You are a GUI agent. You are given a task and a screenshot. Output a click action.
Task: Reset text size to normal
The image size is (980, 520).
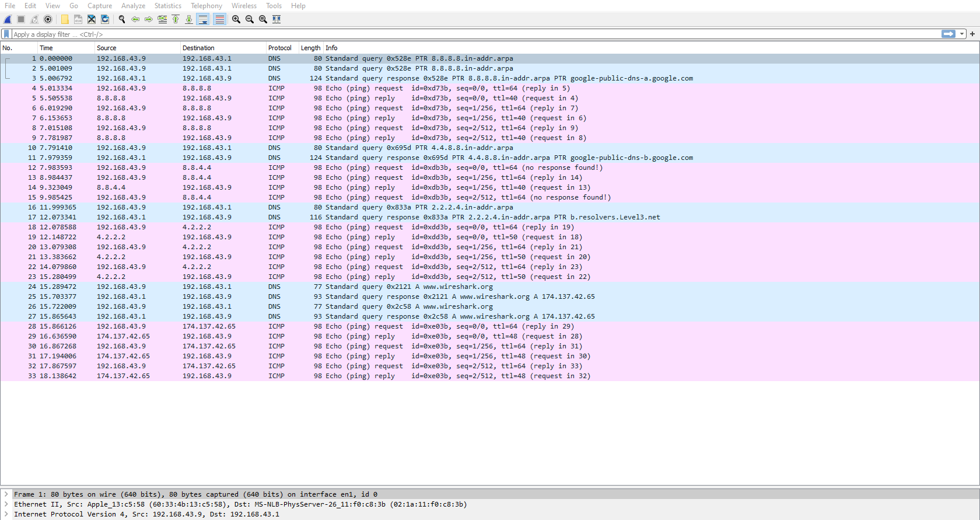[x=263, y=19]
